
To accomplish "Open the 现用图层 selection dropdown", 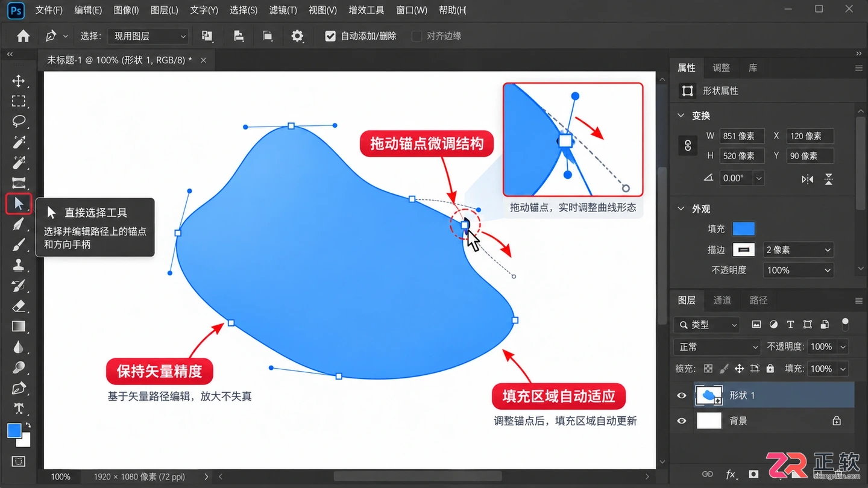I will pyautogui.click(x=148, y=36).
